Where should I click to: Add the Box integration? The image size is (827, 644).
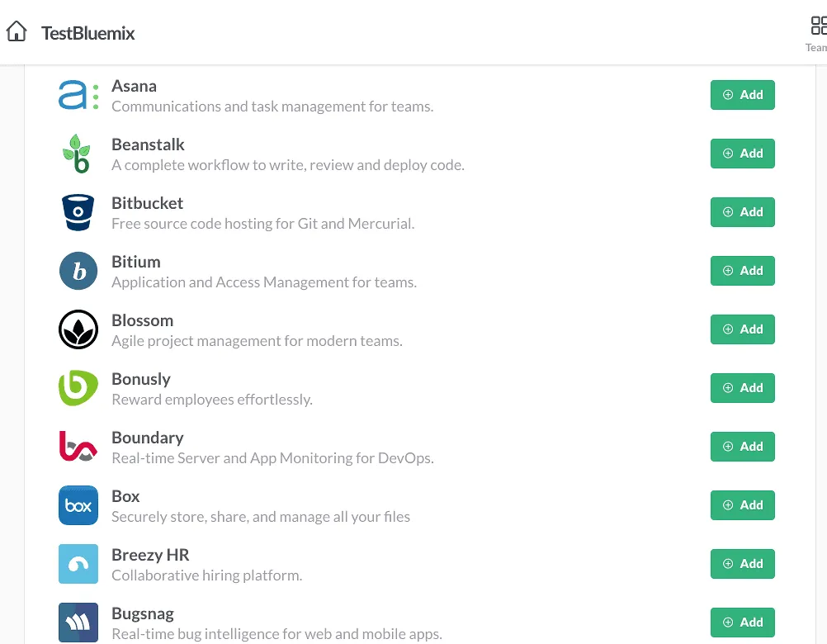click(x=742, y=504)
